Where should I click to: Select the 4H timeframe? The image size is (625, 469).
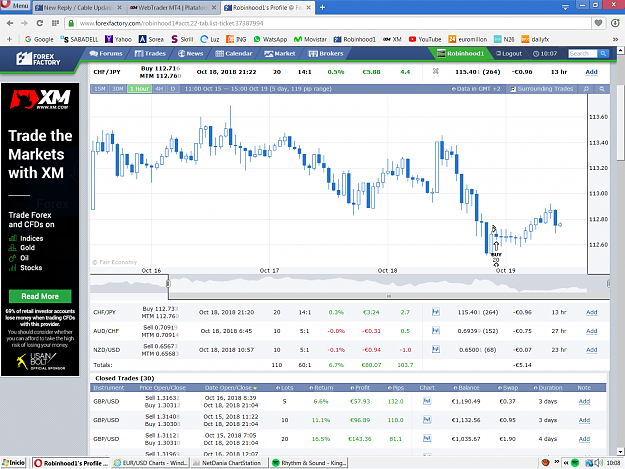click(159, 89)
